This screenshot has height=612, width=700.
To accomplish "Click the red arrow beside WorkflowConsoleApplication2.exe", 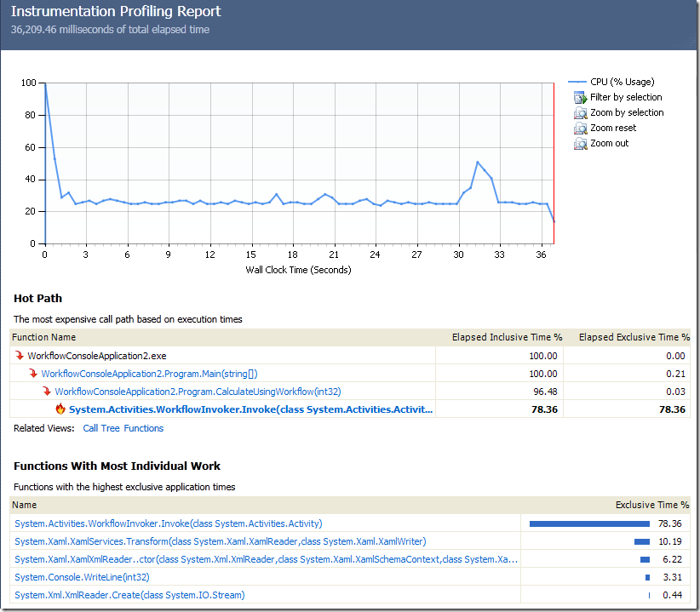I will tap(20, 356).
